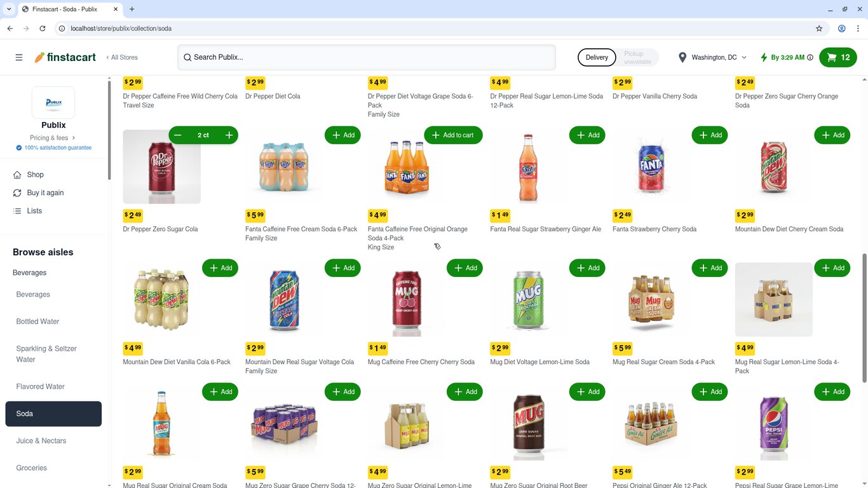Click the delivery time info icon
The width and height of the screenshot is (868, 488).
point(810,57)
